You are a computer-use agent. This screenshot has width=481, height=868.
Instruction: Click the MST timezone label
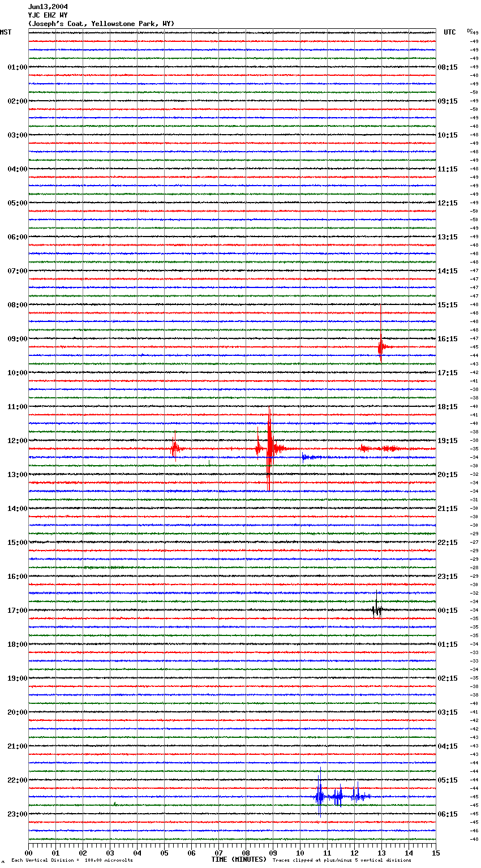(6, 32)
